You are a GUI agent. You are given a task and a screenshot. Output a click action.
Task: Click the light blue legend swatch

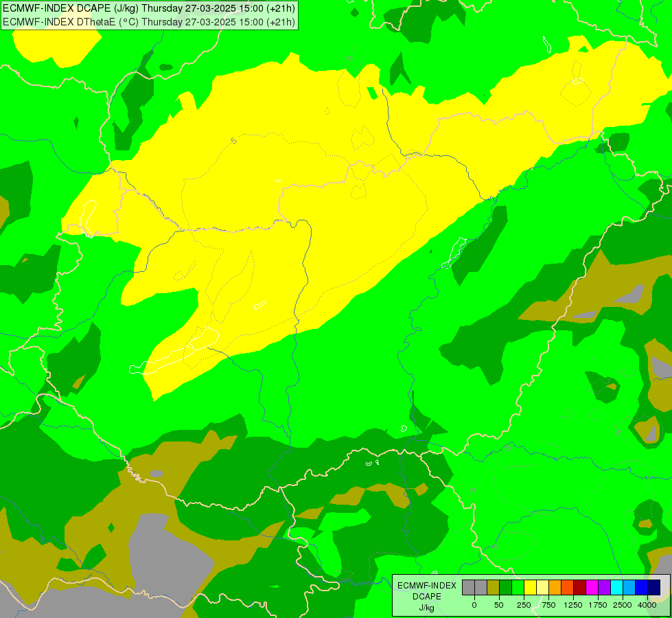click(x=629, y=588)
